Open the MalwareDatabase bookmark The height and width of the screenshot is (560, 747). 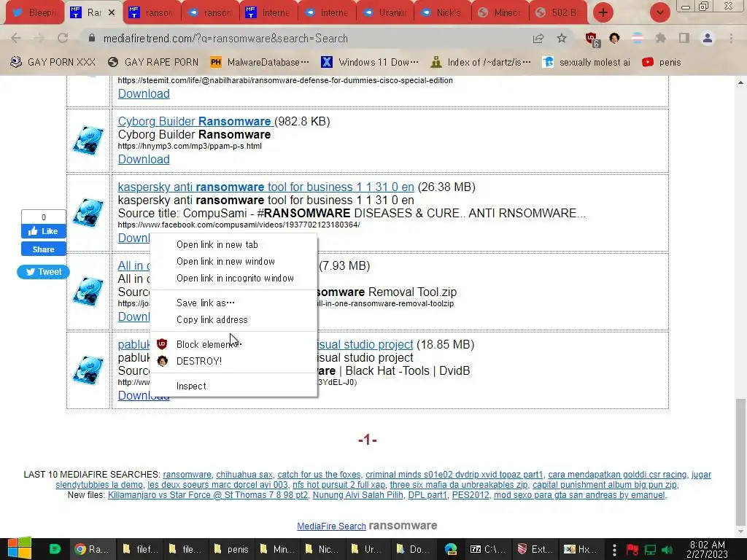(x=260, y=62)
